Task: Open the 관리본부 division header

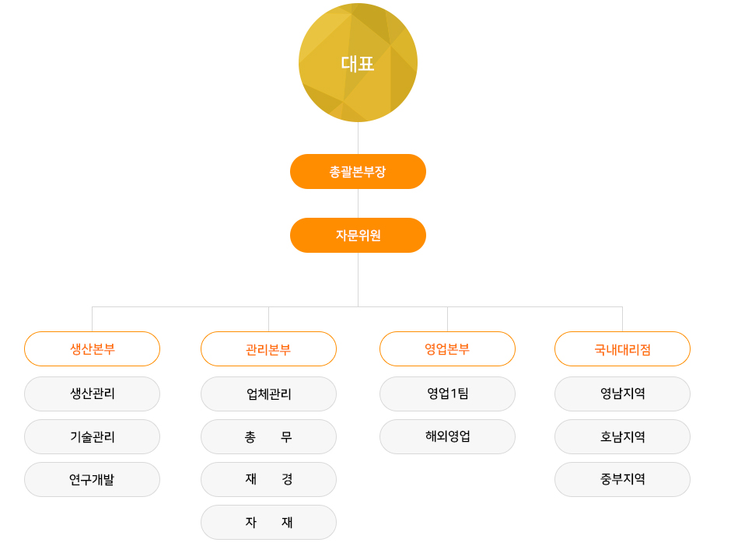Action: tap(268, 349)
